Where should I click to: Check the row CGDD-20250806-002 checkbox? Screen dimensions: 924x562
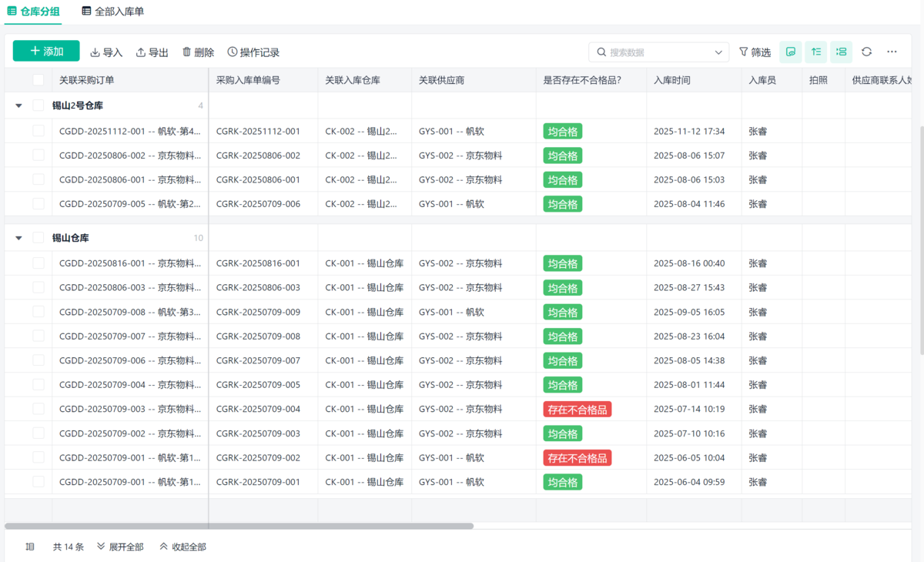[x=38, y=156]
